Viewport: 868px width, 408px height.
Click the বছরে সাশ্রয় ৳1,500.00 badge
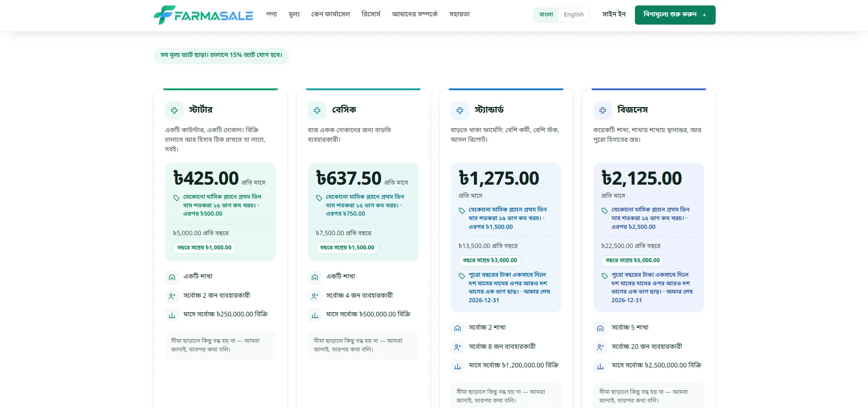pyautogui.click(x=347, y=248)
